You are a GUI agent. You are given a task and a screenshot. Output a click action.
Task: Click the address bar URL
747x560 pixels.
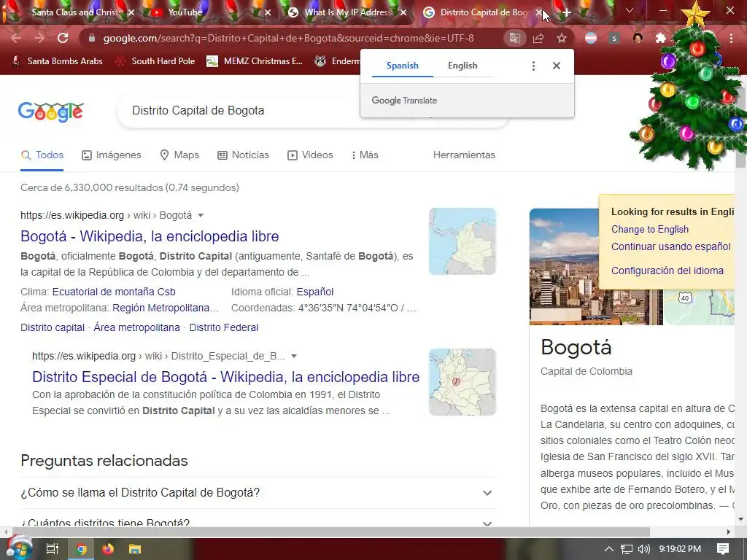click(x=288, y=38)
